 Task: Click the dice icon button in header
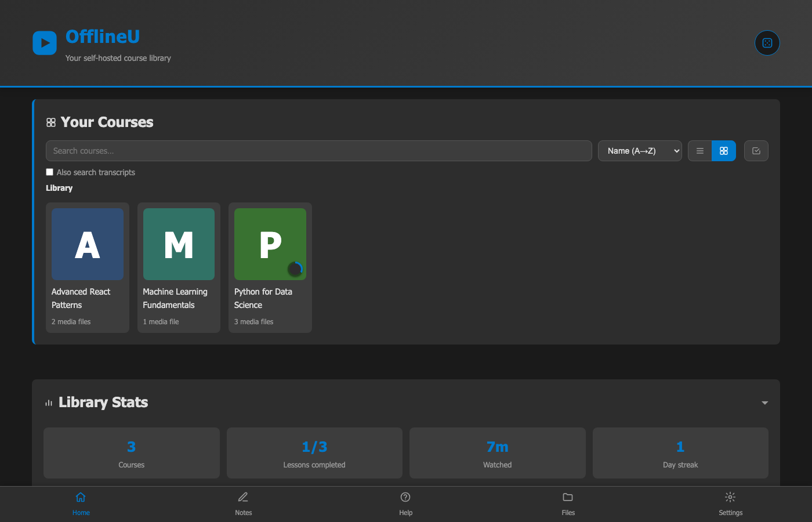click(x=767, y=43)
